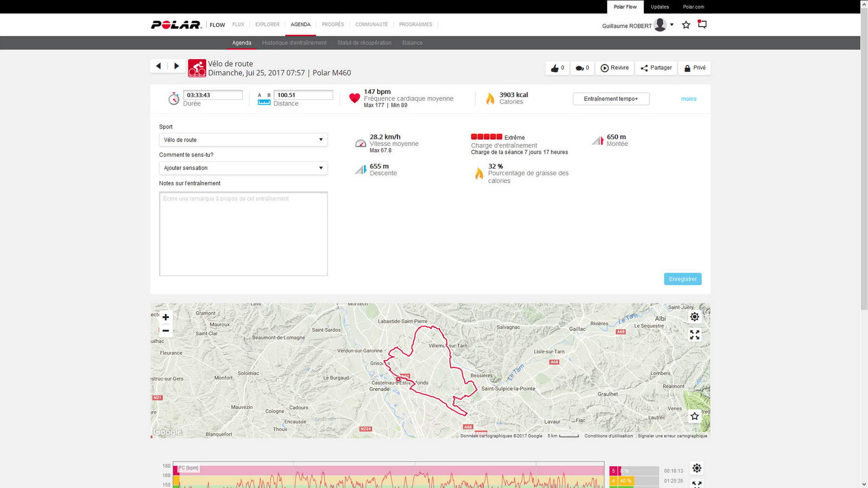
Task: Toggle Privé privacy lock button
Action: pyautogui.click(x=694, y=68)
